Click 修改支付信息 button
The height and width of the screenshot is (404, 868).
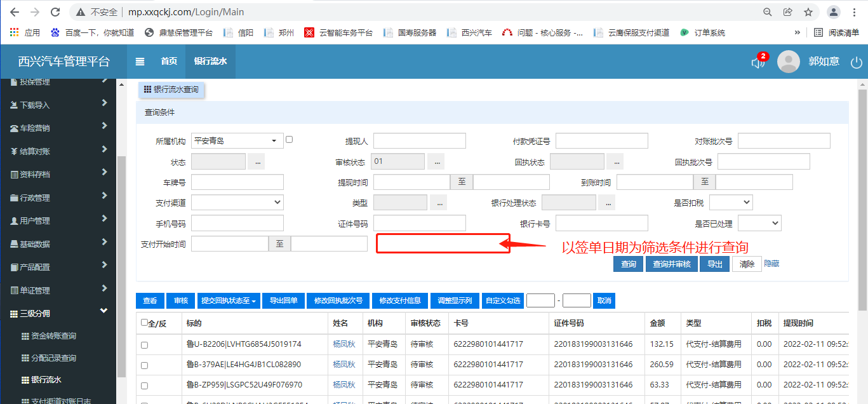[400, 300]
